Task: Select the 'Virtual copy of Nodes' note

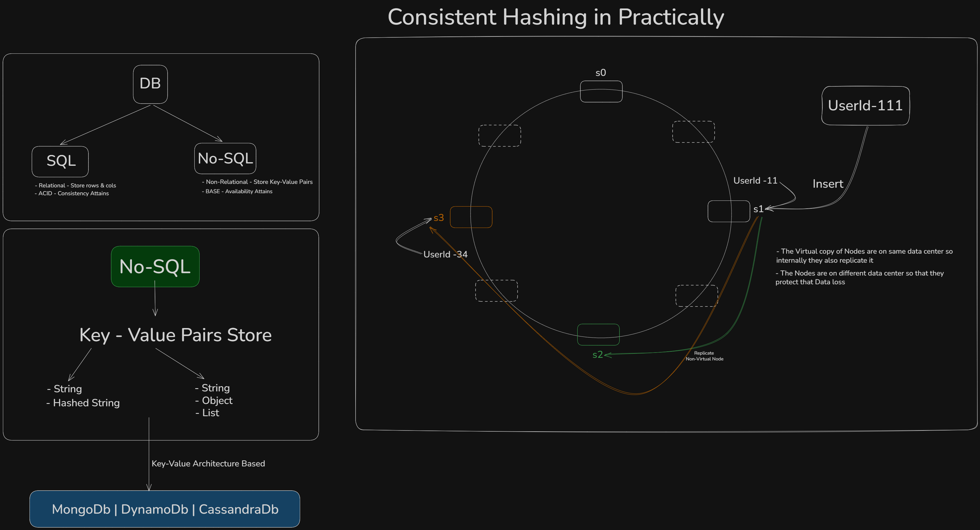Action: click(864, 255)
